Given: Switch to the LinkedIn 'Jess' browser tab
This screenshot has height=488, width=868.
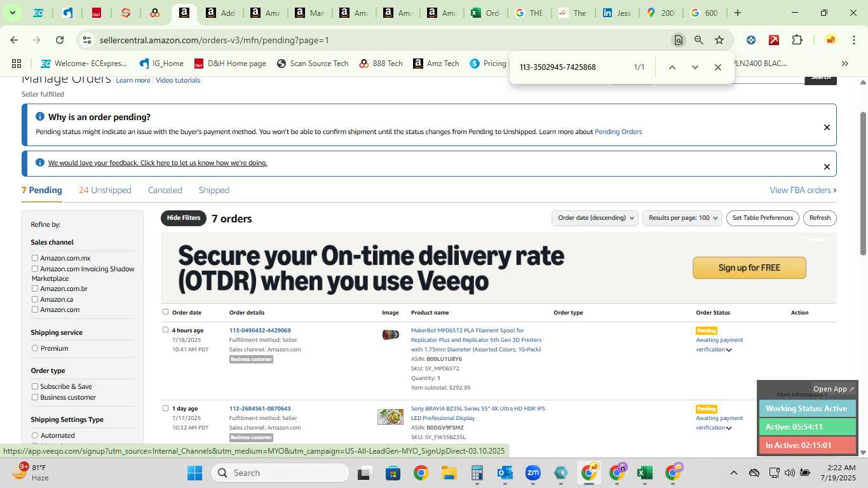Looking at the screenshot, I should [x=616, y=13].
